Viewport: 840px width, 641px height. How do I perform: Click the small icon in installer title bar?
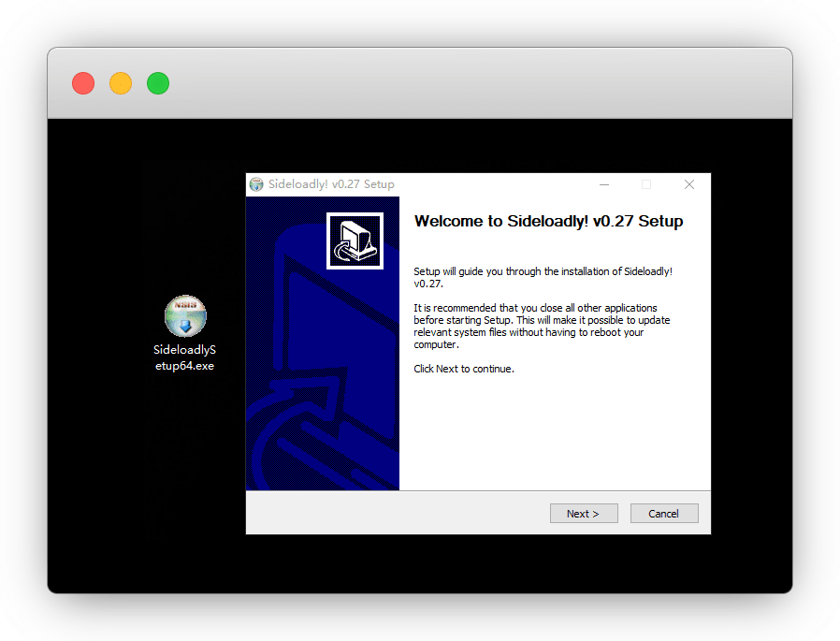click(x=256, y=184)
